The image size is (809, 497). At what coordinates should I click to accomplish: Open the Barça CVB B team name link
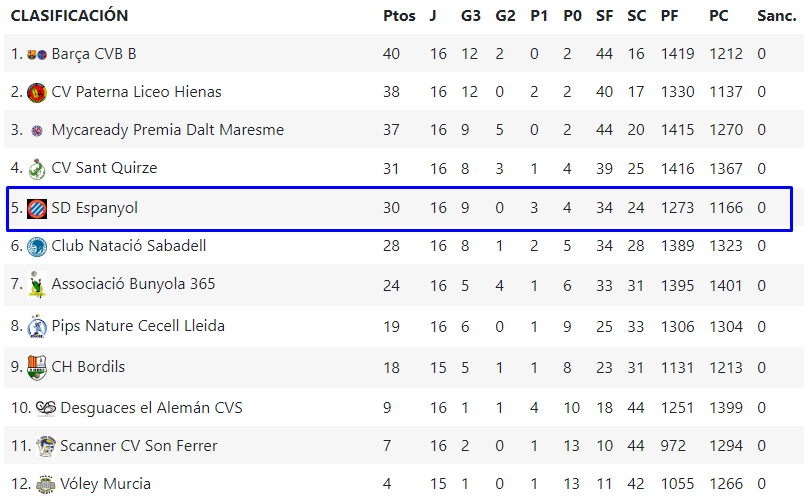93,54
